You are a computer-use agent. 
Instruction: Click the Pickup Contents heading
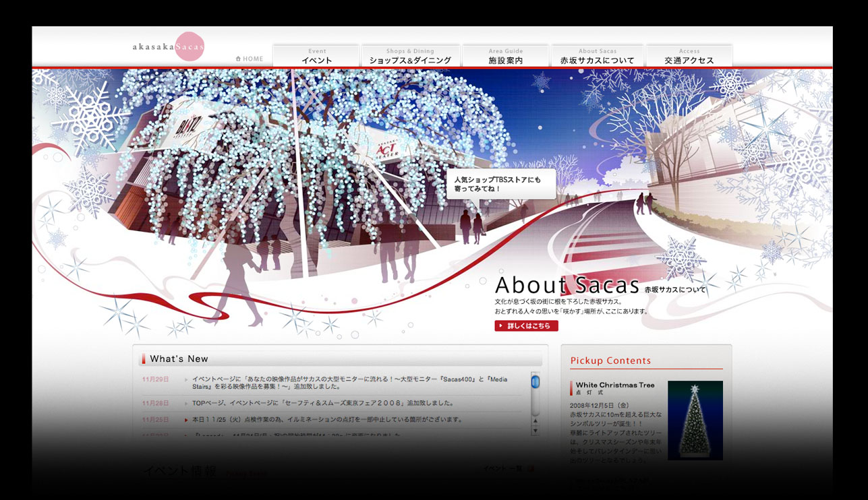click(611, 361)
